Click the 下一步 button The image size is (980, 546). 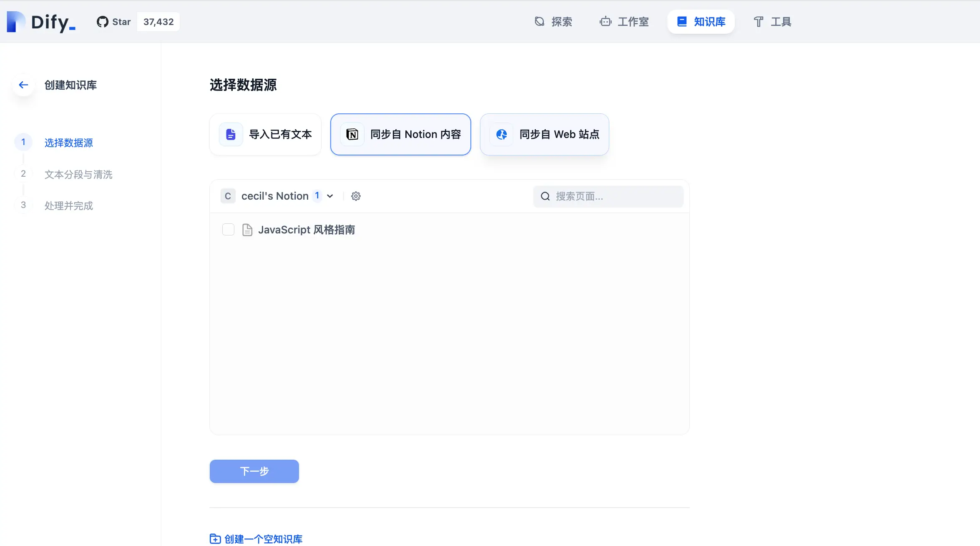click(254, 471)
